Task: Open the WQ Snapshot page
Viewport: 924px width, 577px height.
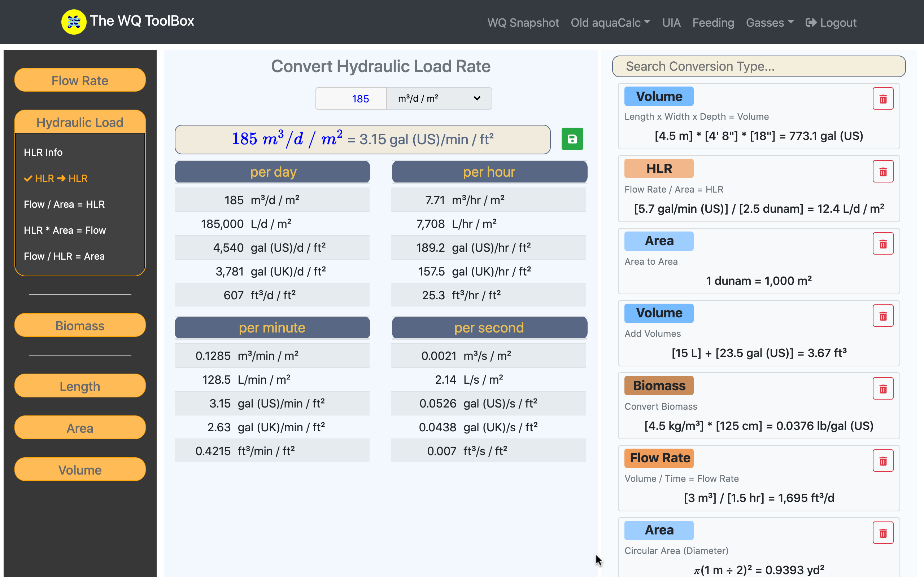Action: click(523, 22)
